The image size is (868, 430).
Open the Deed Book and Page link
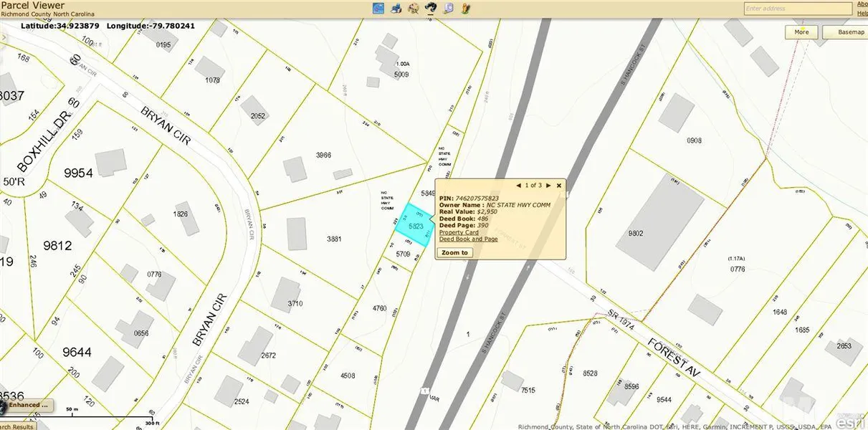468,239
